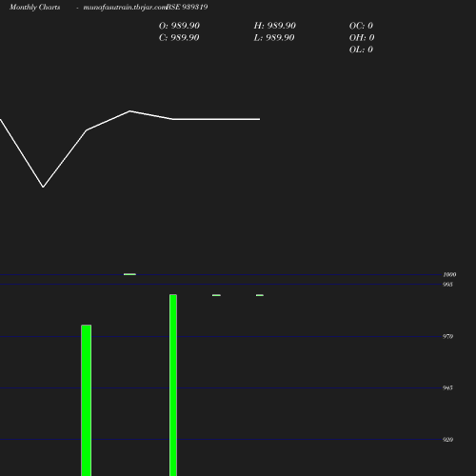
Task: Select the high value "H: 989.90"
Action: (275, 26)
